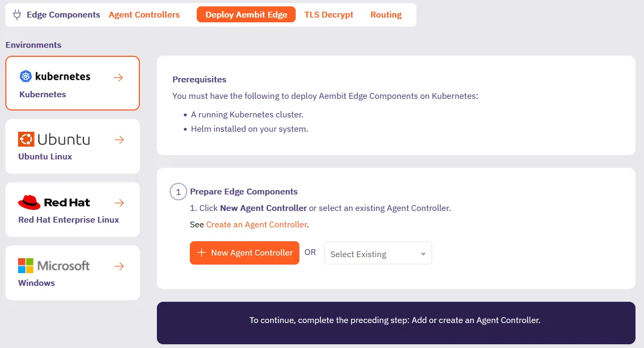Switch to the Agent Controllers tab

pyautogui.click(x=144, y=15)
